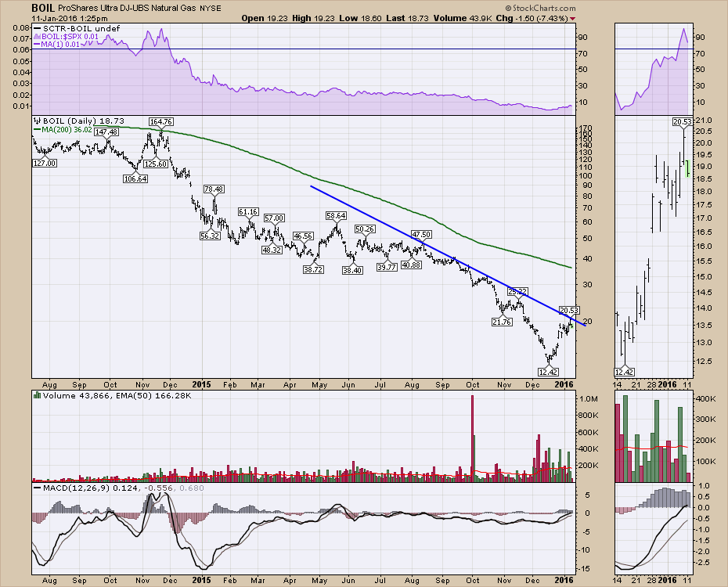The image size is (728, 587).
Task: Click the 38.40 price label
Action: pyautogui.click(x=352, y=270)
